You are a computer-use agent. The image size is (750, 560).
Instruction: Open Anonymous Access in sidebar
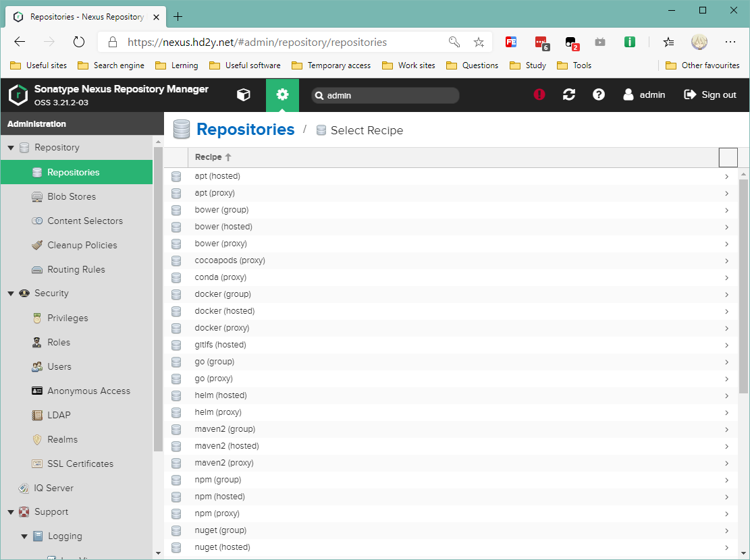(88, 391)
